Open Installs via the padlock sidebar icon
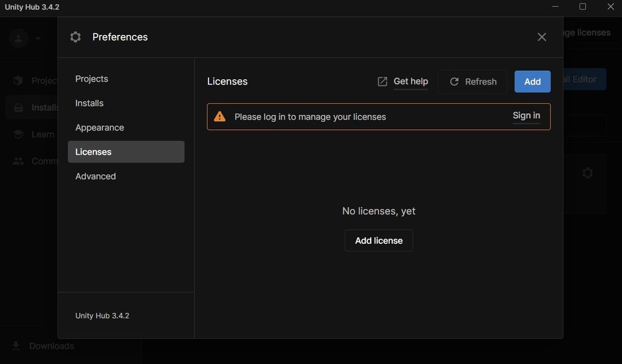The height and width of the screenshot is (364, 622). 19,106
